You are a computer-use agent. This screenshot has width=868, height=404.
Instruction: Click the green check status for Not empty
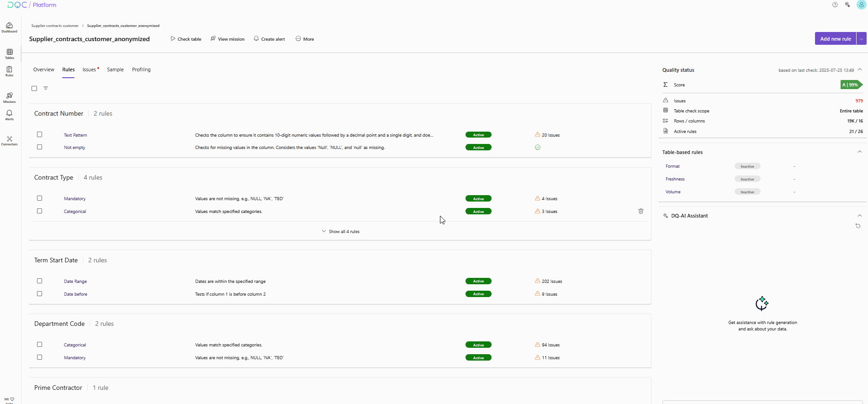pyautogui.click(x=538, y=147)
